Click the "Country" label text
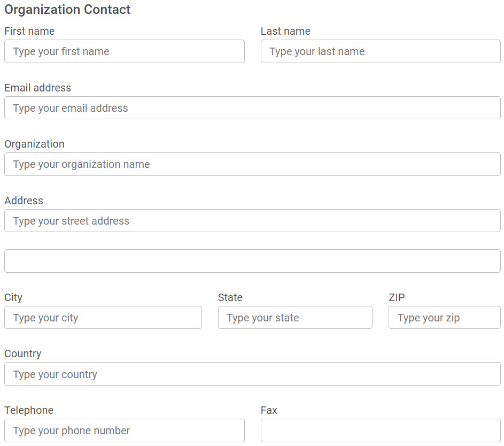 tap(22, 353)
